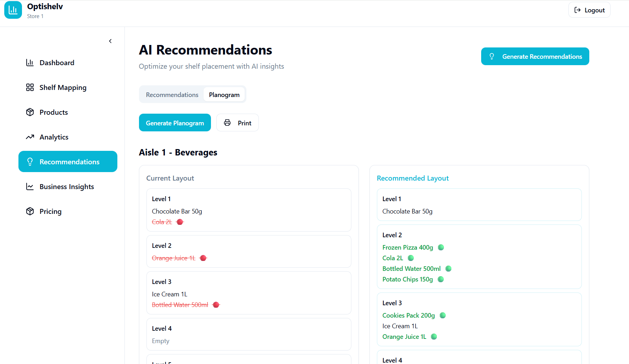Select the empty Level 4 shelf card
The height and width of the screenshot is (364, 629).
[x=249, y=334]
